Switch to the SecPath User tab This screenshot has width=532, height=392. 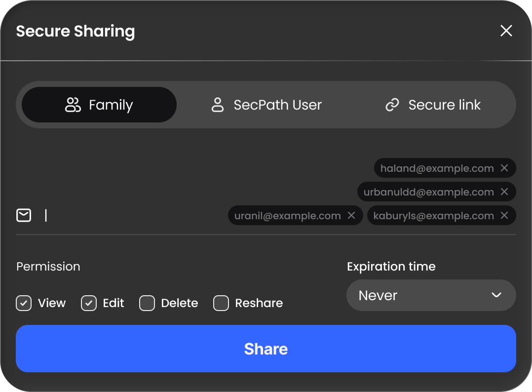coord(266,105)
